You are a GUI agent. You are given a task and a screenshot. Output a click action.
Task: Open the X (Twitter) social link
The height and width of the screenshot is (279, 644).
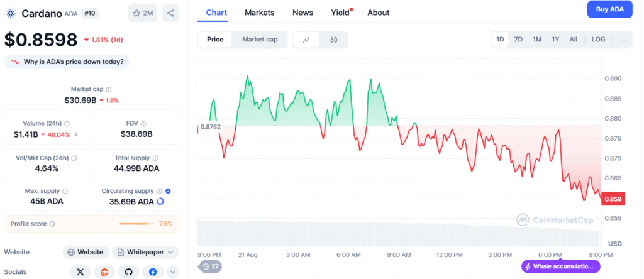point(80,271)
